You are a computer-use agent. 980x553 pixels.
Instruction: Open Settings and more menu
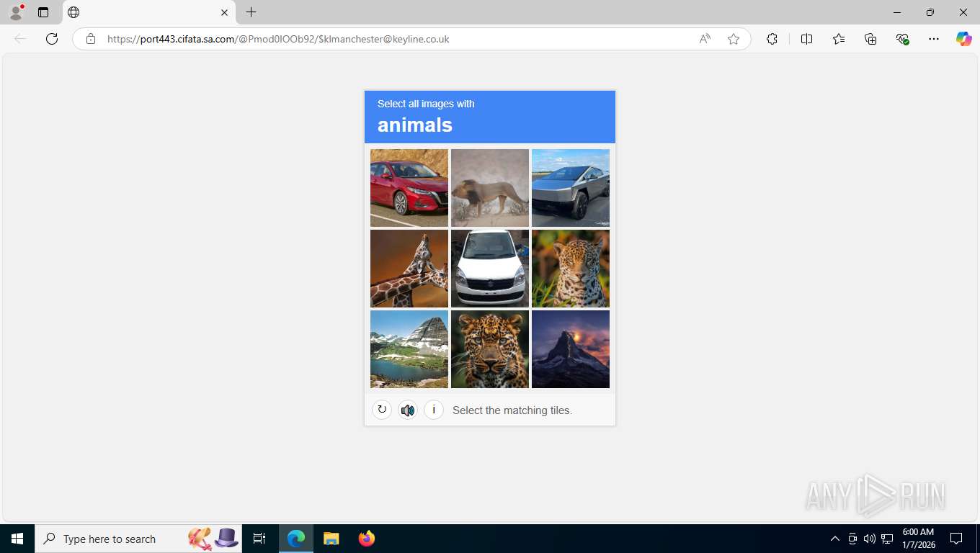pyautogui.click(x=934, y=39)
